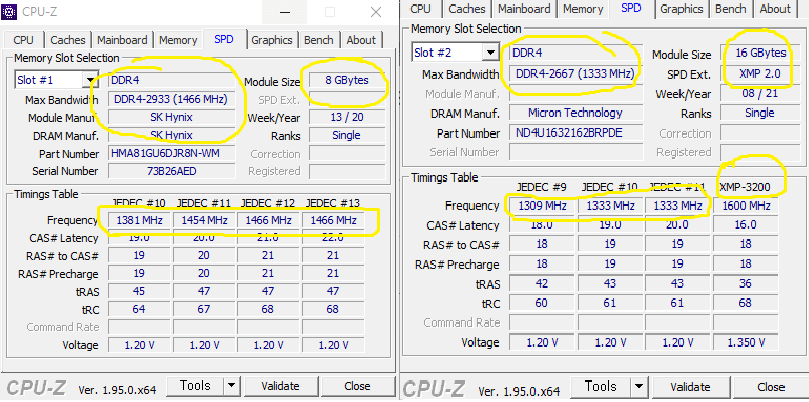Screen dimensions: 809x402
Task: Click Ranks value Single in left window
Action: [347, 135]
